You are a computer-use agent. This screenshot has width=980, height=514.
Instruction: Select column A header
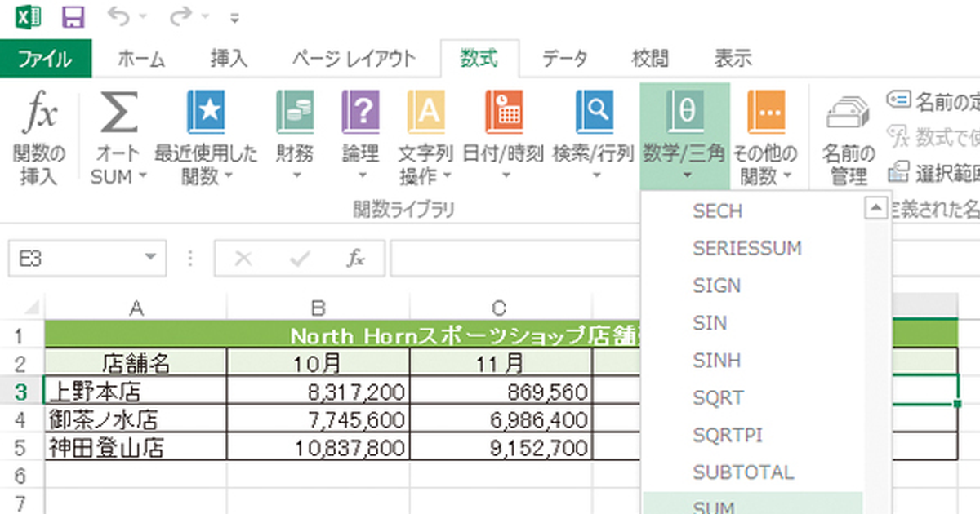(x=136, y=308)
